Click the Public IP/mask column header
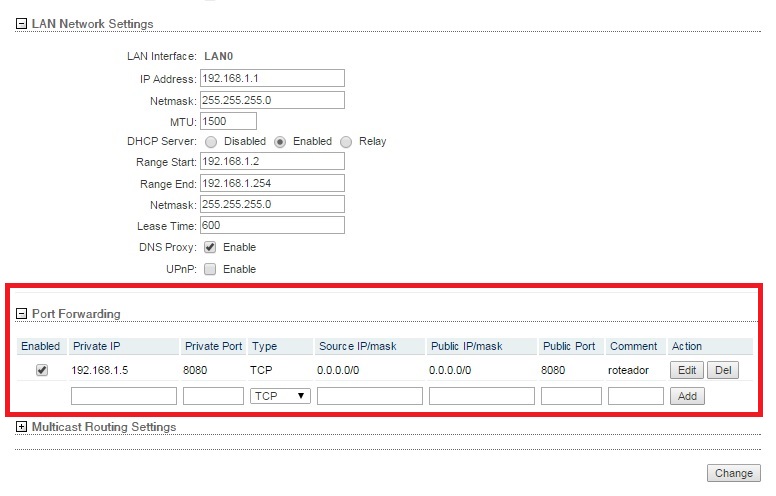This screenshot has width=776, height=496. [x=482, y=346]
